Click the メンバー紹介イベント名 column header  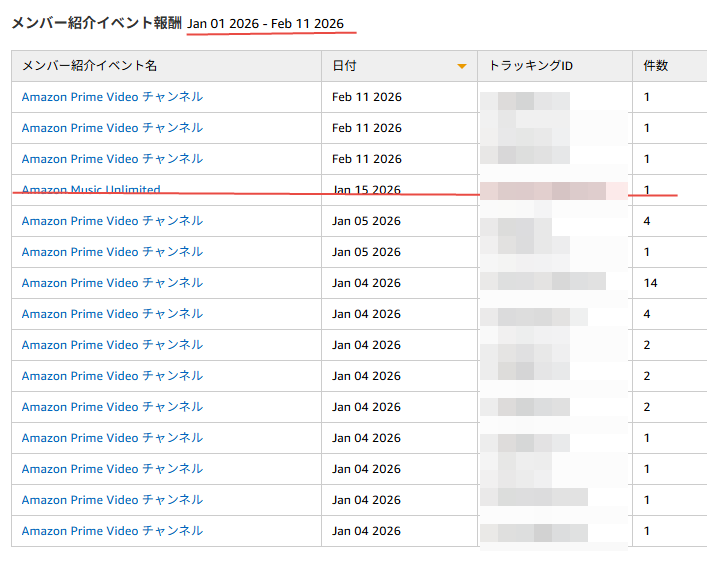(89, 66)
